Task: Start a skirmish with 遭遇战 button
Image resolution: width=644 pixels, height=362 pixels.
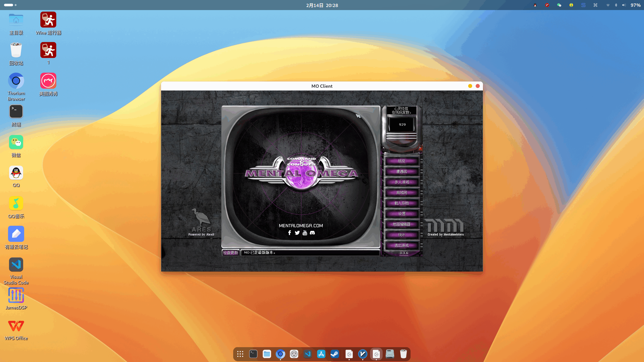Action: tap(402, 171)
